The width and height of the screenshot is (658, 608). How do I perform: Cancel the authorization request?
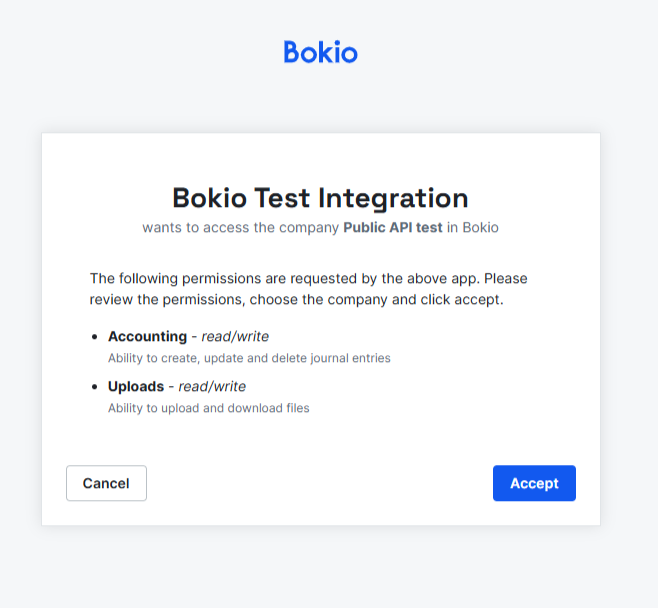(x=106, y=483)
